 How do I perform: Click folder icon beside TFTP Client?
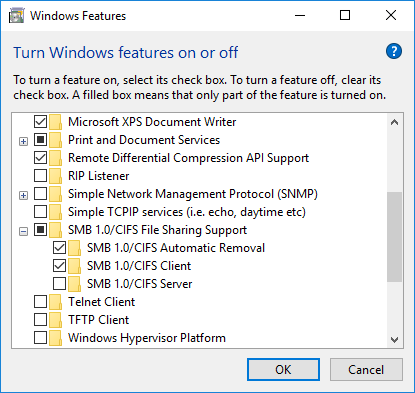(x=55, y=320)
